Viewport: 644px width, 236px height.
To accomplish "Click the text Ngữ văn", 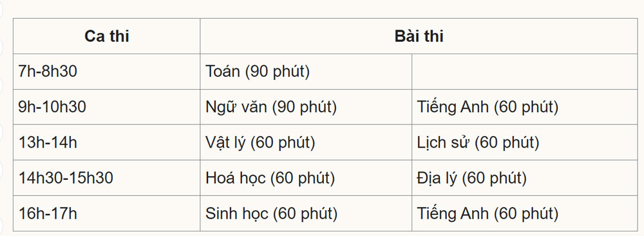I will pos(236,108).
